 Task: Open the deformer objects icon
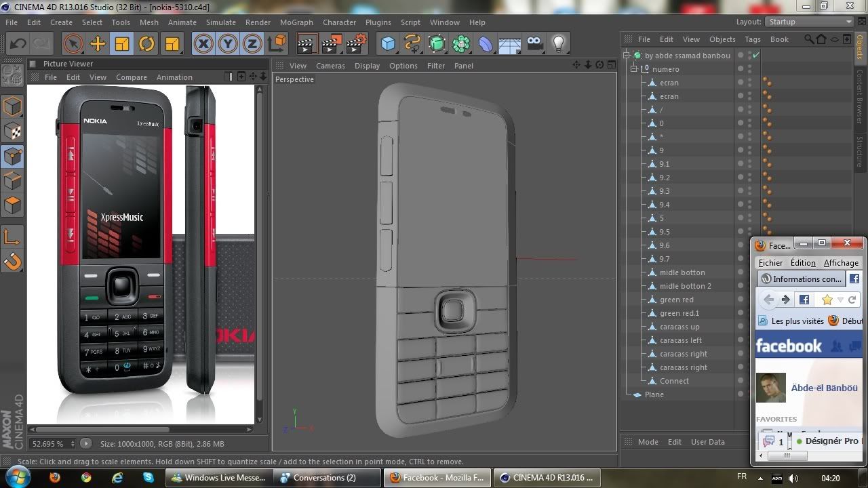tap(486, 44)
